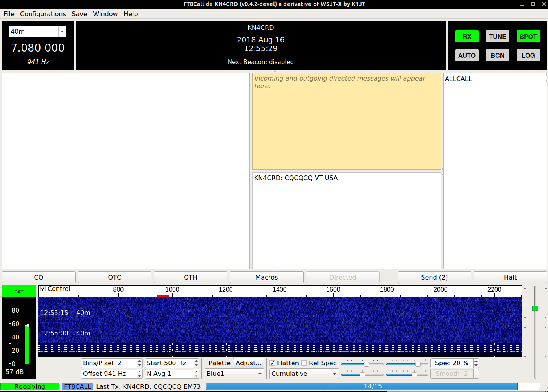
Task: Open the Configurations menu
Action: click(x=43, y=14)
